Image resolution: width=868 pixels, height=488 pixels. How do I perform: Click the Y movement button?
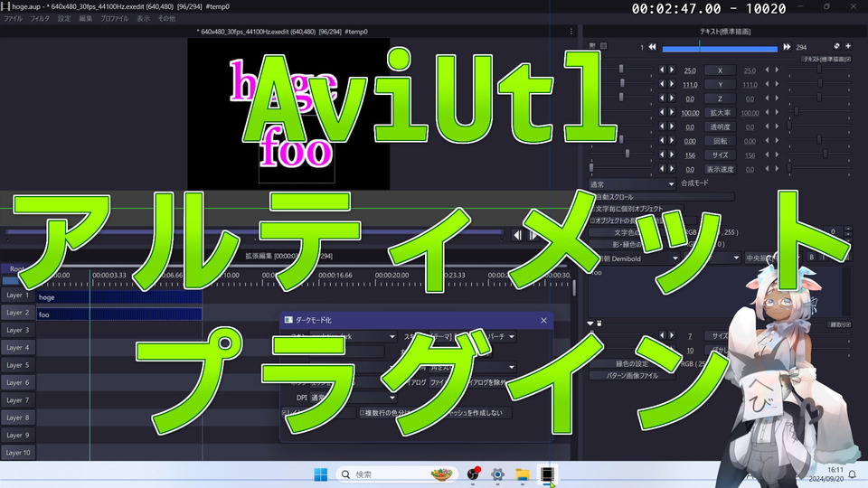pyautogui.click(x=720, y=85)
